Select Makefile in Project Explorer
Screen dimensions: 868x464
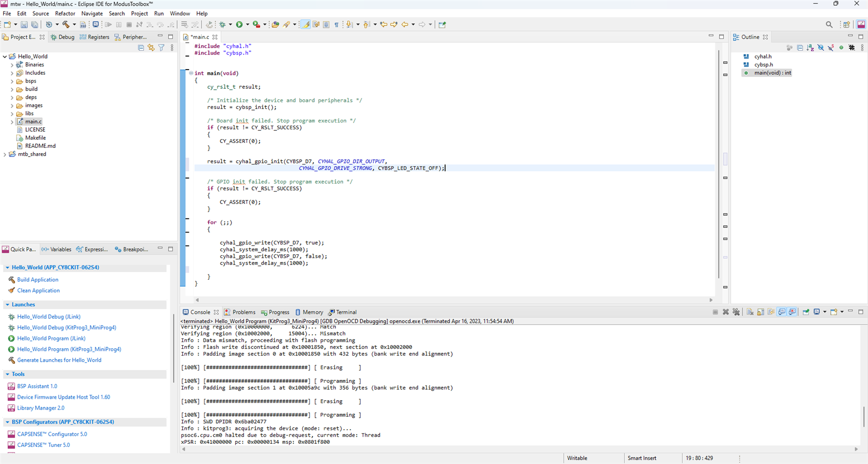(35, 138)
